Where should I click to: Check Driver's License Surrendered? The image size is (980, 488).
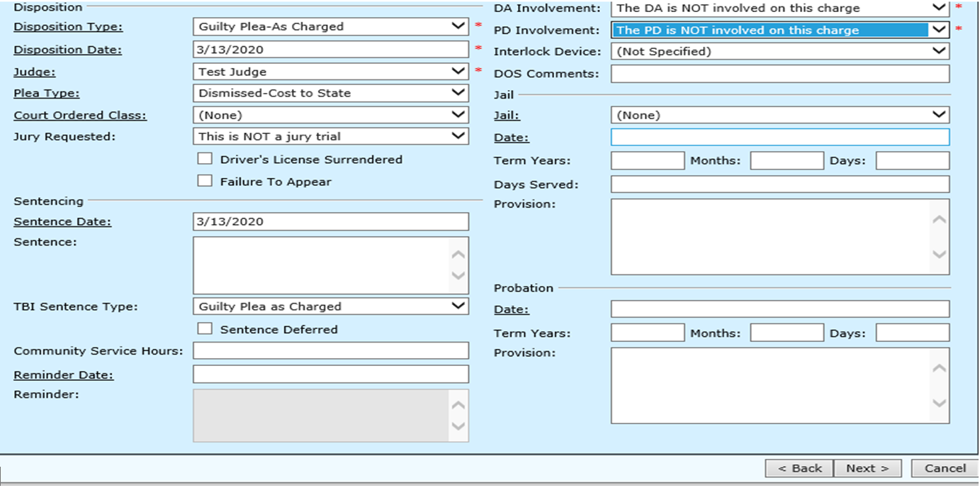pyautogui.click(x=205, y=159)
